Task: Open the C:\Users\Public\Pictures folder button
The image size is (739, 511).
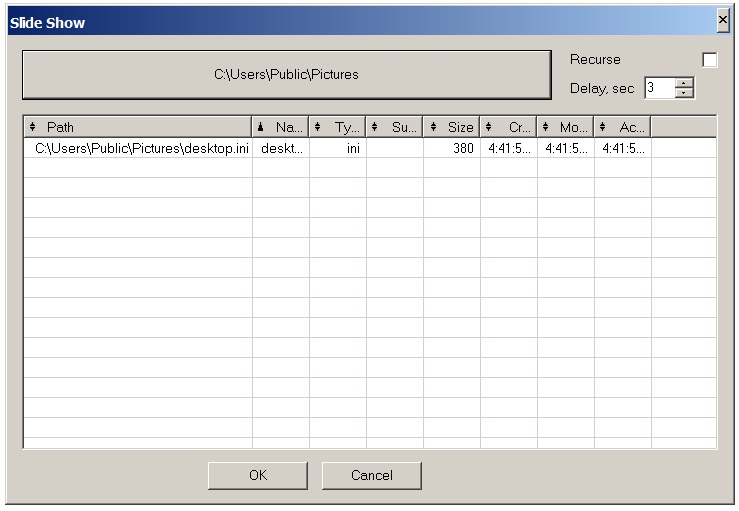Action: click(287, 74)
